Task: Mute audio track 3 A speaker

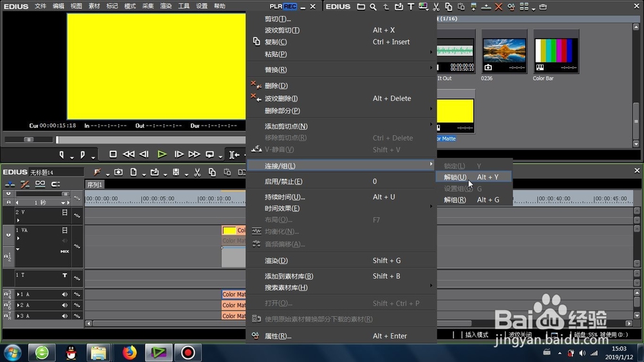Action: 64,316
